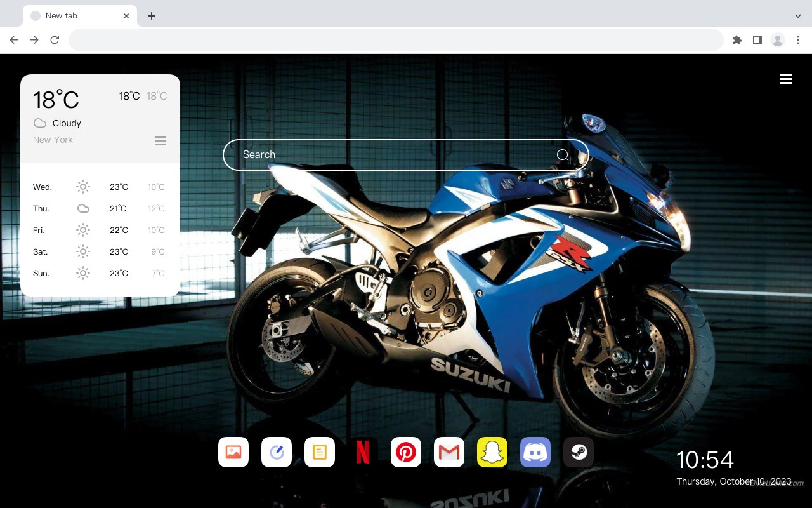Open a new browser tab with plus

(x=151, y=16)
